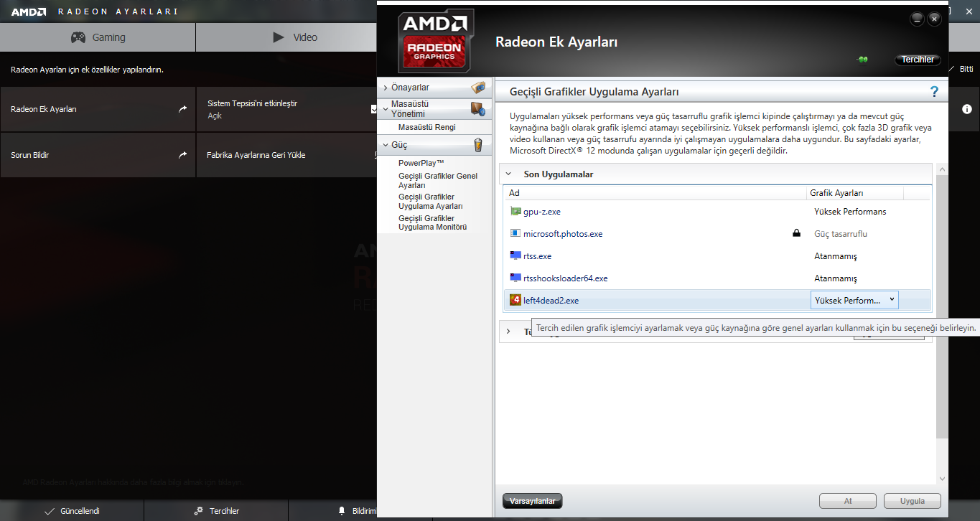Click the sliders icon beside bottom Tercihler
The width and height of the screenshot is (980, 521).
199,511
